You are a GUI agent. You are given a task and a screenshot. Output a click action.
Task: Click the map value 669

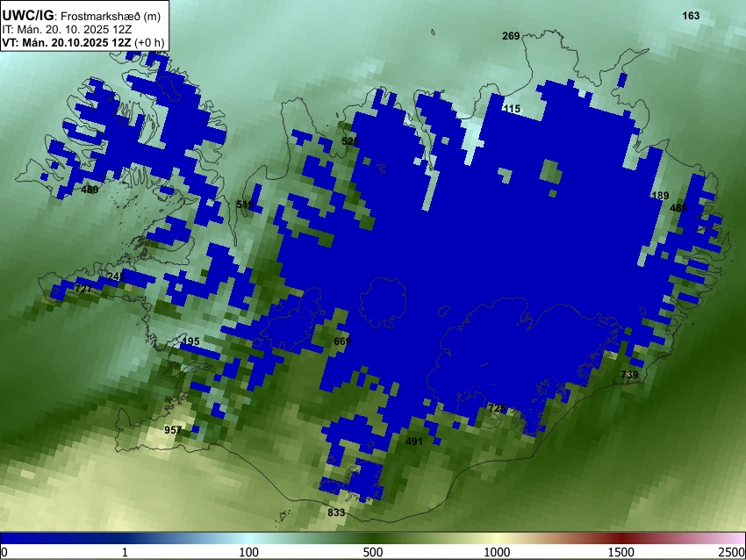(x=342, y=341)
